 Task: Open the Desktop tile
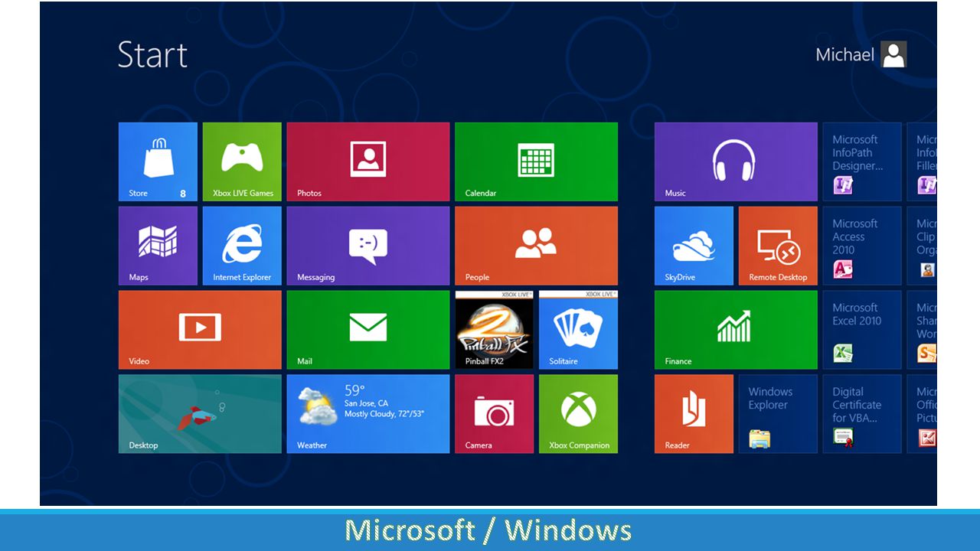coord(200,414)
